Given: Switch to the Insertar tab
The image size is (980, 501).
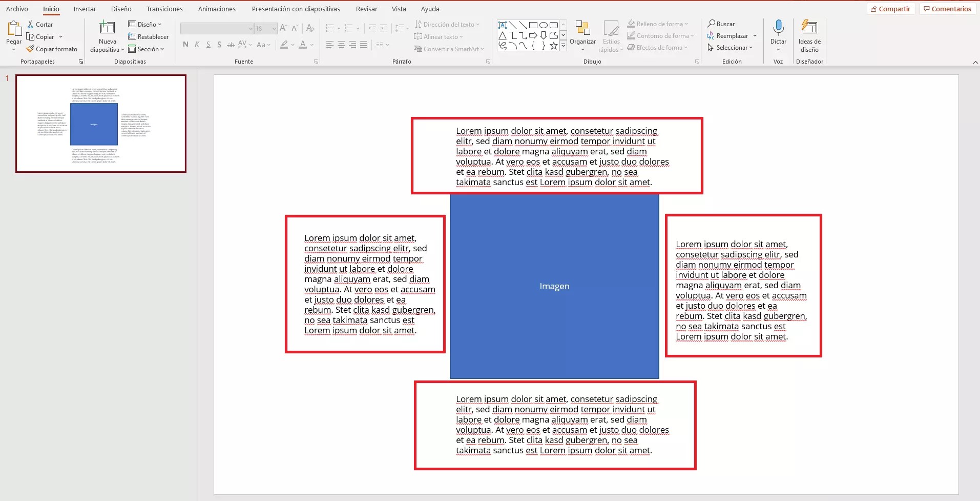Looking at the screenshot, I should [x=85, y=9].
